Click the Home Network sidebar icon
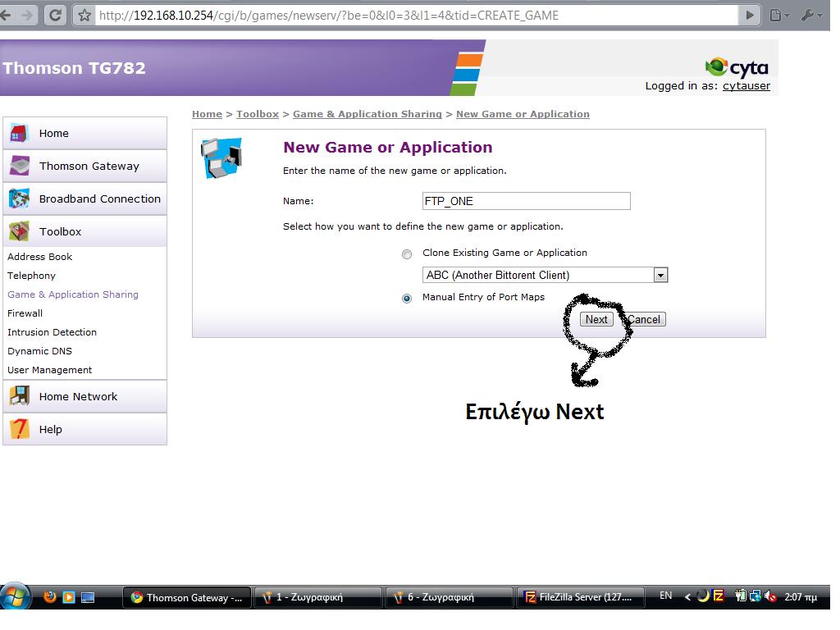Screen dimensions: 840x630 (x=20, y=396)
